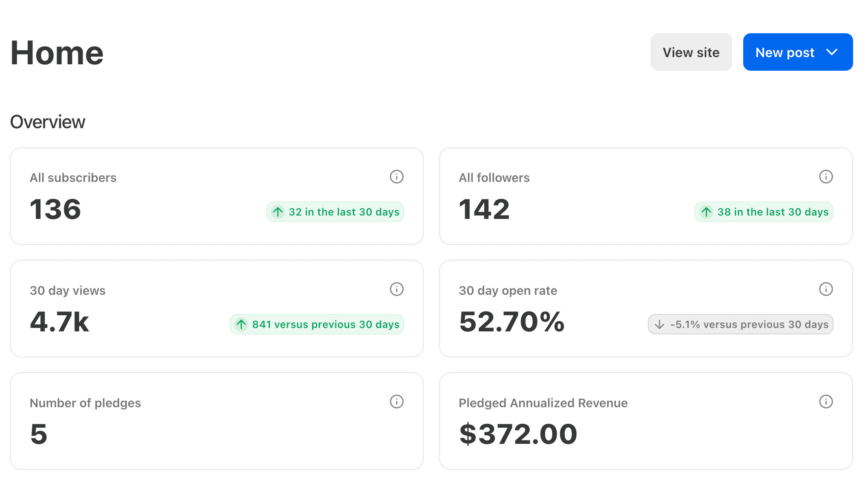Click the 136 subscribers count
868x489 pixels.
55,210
